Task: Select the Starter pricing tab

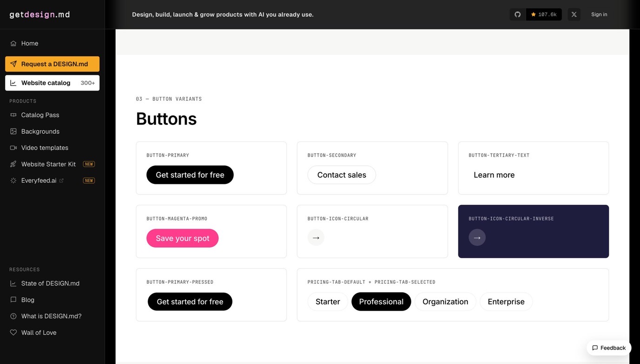Action: pyautogui.click(x=328, y=302)
